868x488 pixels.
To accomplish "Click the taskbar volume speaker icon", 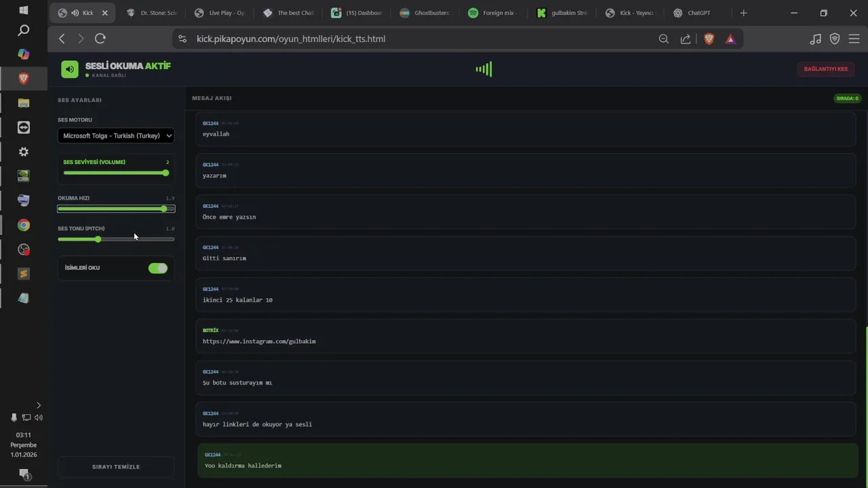I will (38, 418).
